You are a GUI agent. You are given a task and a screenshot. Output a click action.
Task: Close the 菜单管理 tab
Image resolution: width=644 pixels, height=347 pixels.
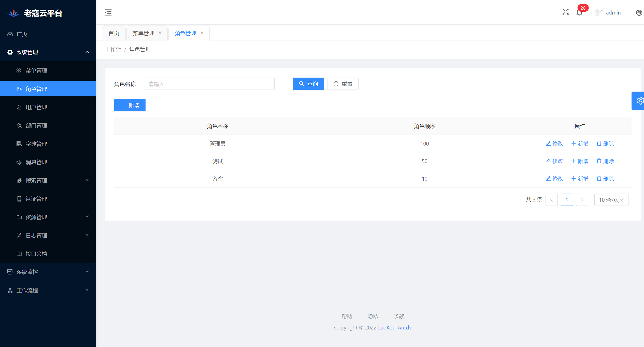coord(160,33)
